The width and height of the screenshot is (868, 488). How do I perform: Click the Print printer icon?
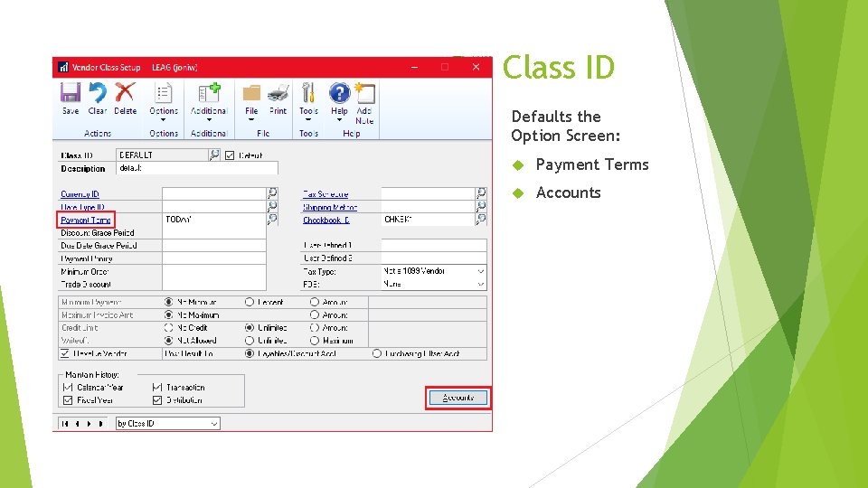[278, 93]
